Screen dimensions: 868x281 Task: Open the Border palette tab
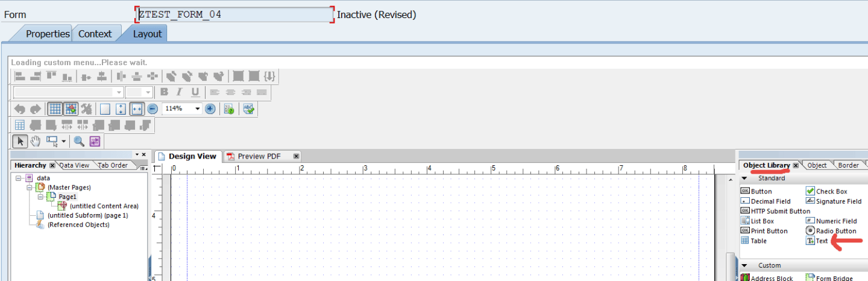[848, 165]
